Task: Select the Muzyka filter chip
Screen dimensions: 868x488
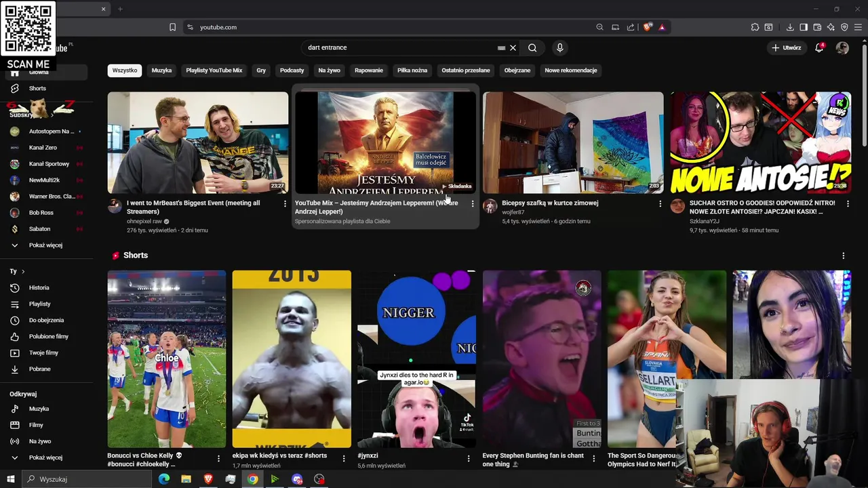Action: coord(161,70)
